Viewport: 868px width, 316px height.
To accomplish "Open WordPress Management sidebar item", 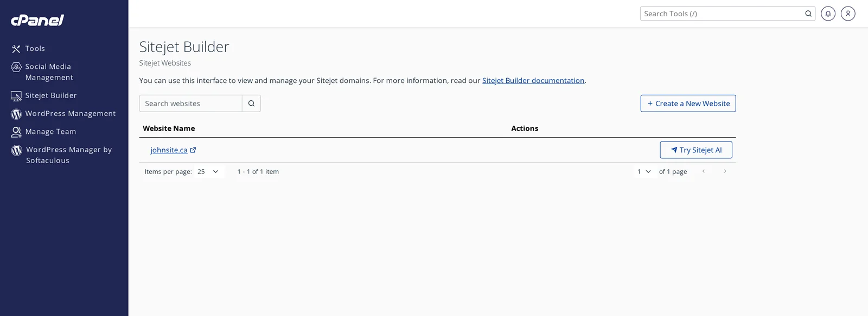I will click(x=71, y=114).
